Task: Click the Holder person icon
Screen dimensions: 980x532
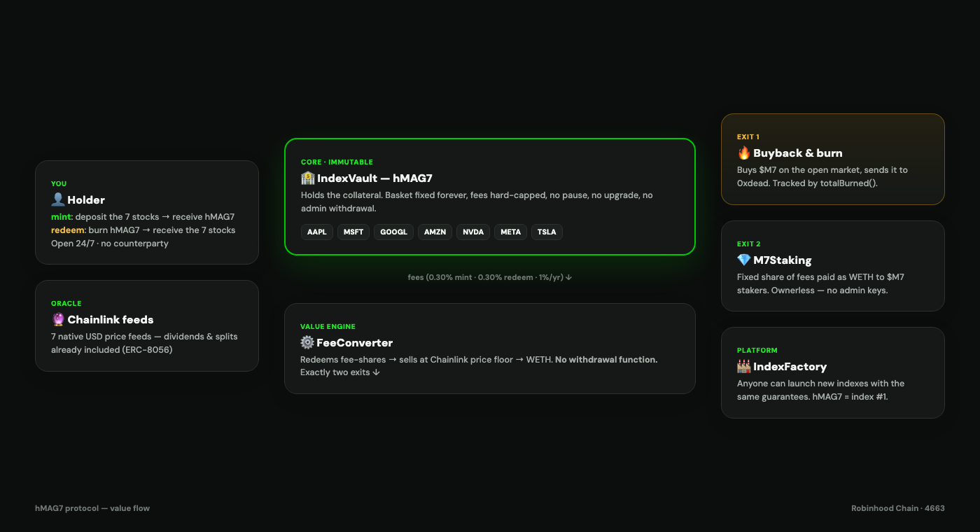Action: coord(57,199)
